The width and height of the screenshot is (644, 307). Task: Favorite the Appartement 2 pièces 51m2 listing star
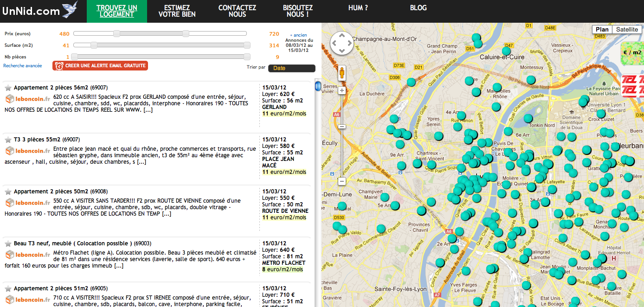click(8, 288)
